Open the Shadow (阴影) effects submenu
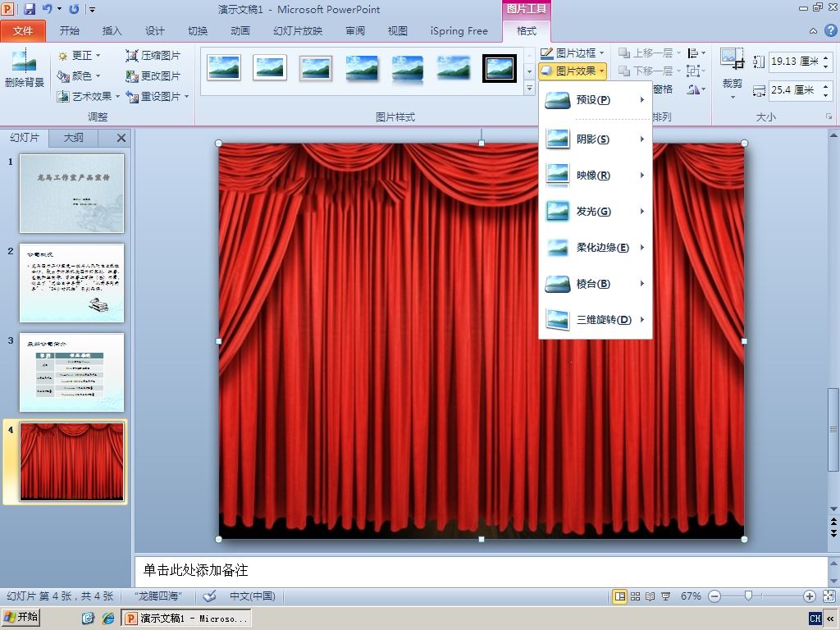 596,139
